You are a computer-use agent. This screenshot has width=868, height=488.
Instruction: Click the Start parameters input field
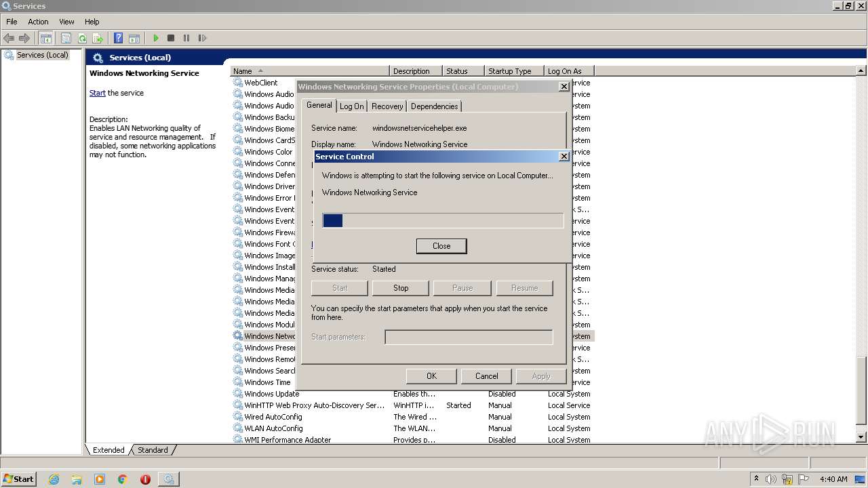coord(469,337)
